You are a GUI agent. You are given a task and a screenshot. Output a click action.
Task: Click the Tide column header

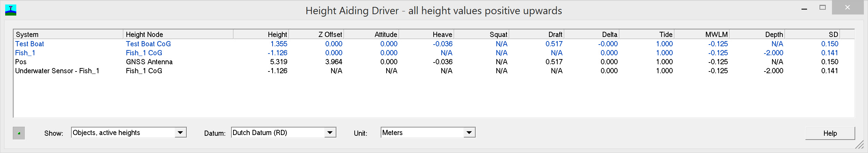click(x=647, y=35)
